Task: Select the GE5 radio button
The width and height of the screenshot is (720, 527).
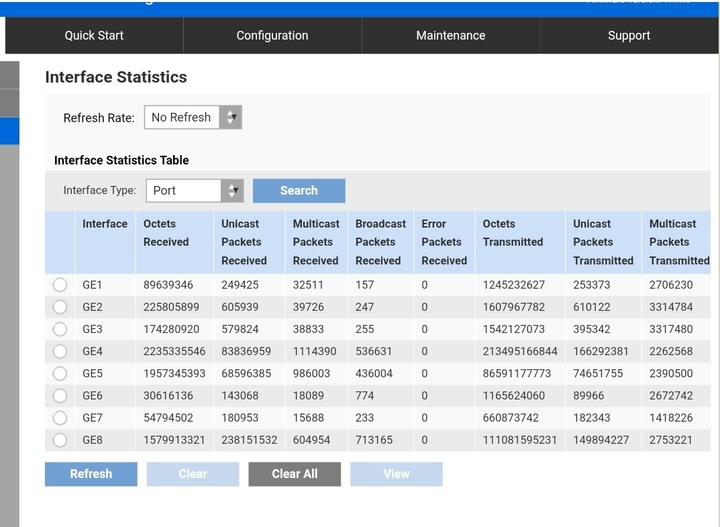Action: pos(60,373)
